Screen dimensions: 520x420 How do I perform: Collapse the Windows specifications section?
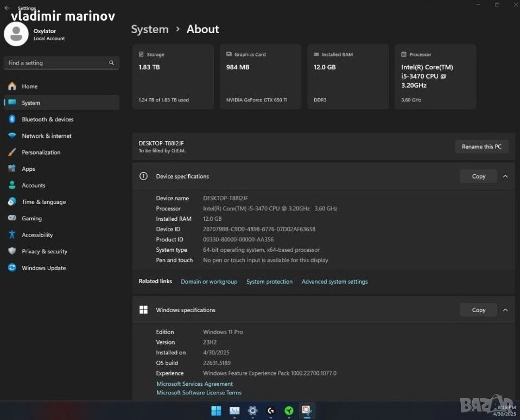[x=505, y=310]
